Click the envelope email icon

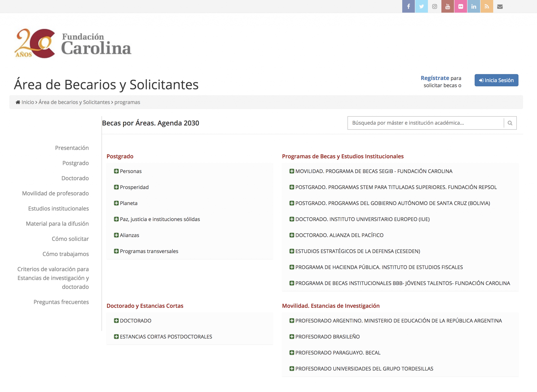(500, 6)
